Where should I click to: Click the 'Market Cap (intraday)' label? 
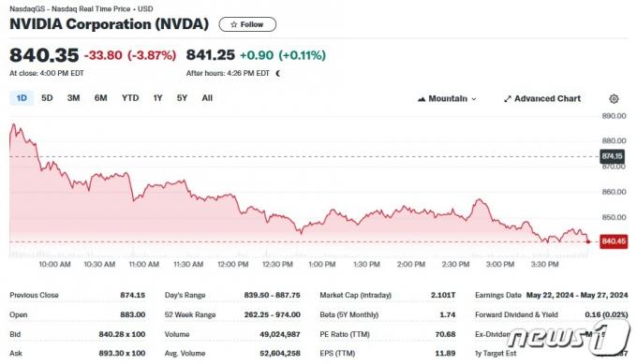pyautogui.click(x=355, y=295)
